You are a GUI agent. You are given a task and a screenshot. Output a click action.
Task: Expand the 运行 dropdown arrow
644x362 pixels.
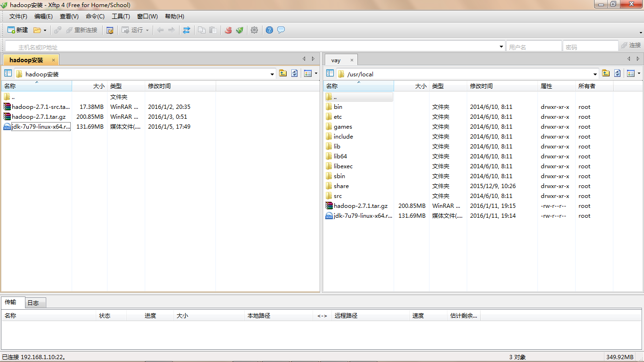(x=147, y=30)
